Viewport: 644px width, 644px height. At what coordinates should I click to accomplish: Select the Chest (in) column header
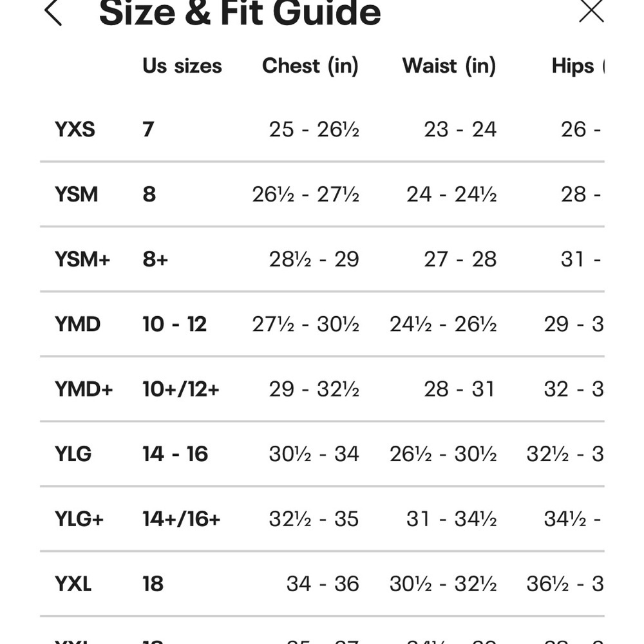pos(310,66)
